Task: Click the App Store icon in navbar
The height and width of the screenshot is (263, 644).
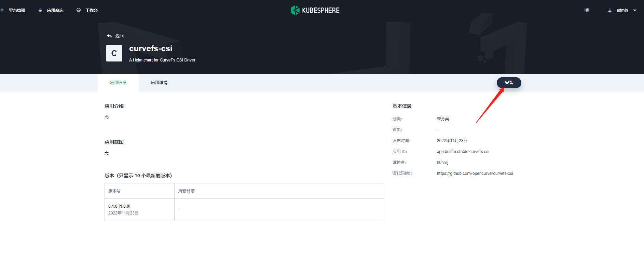Action: (x=40, y=10)
